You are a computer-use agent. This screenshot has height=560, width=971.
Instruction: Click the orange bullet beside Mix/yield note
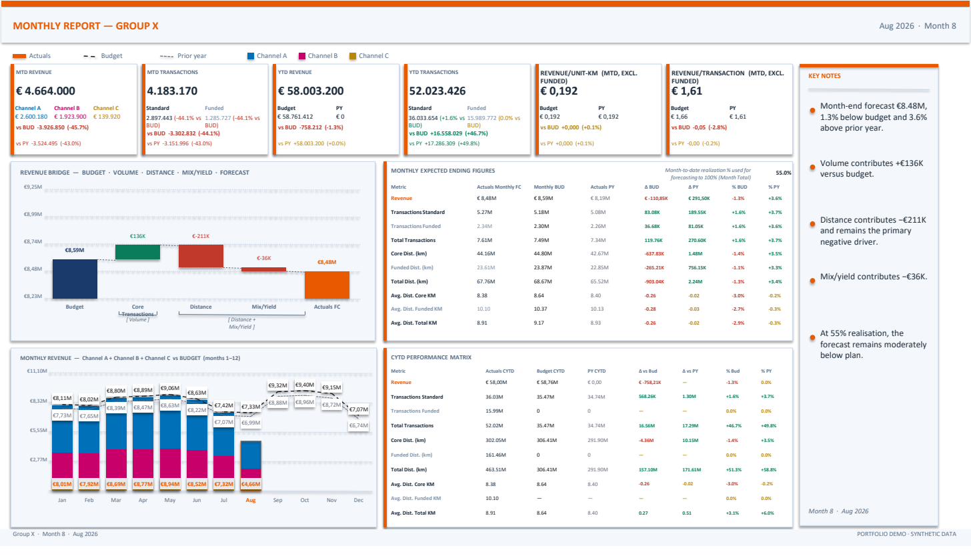tap(812, 281)
